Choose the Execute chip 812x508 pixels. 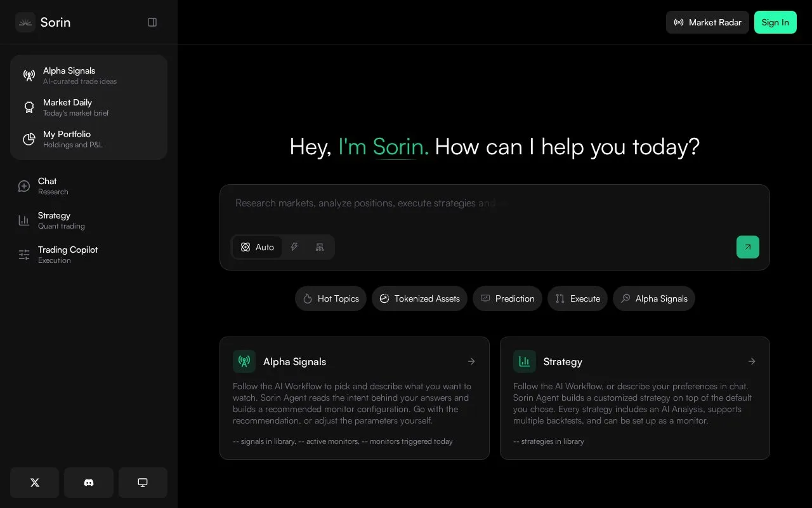click(577, 298)
